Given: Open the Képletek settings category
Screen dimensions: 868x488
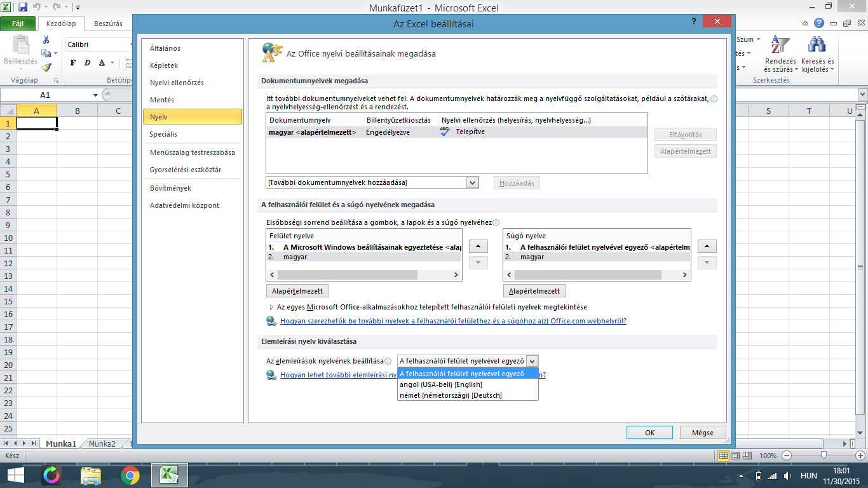Looking at the screenshot, I should coord(193,65).
